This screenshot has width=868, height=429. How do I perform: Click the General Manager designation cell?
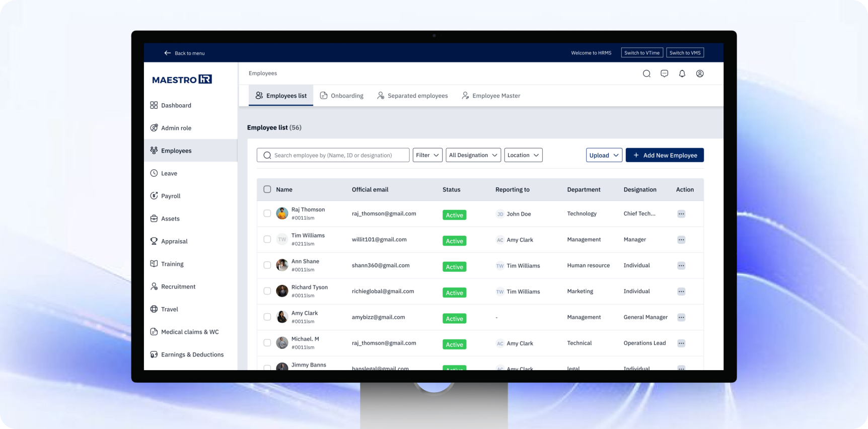point(645,317)
